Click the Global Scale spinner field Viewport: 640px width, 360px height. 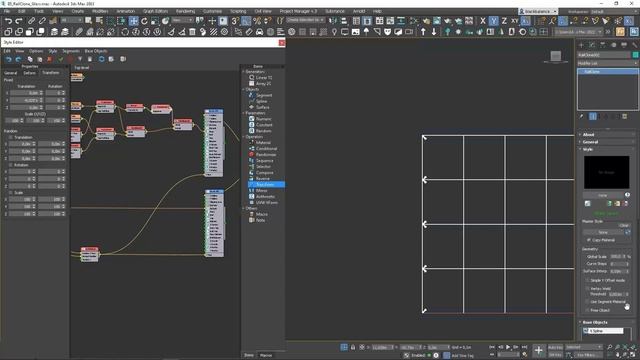[618, 256]
